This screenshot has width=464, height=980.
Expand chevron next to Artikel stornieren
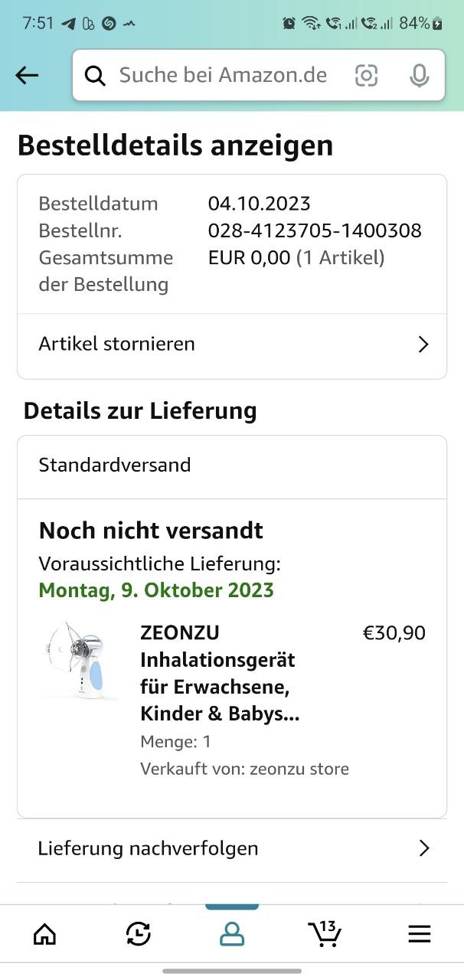423,345
